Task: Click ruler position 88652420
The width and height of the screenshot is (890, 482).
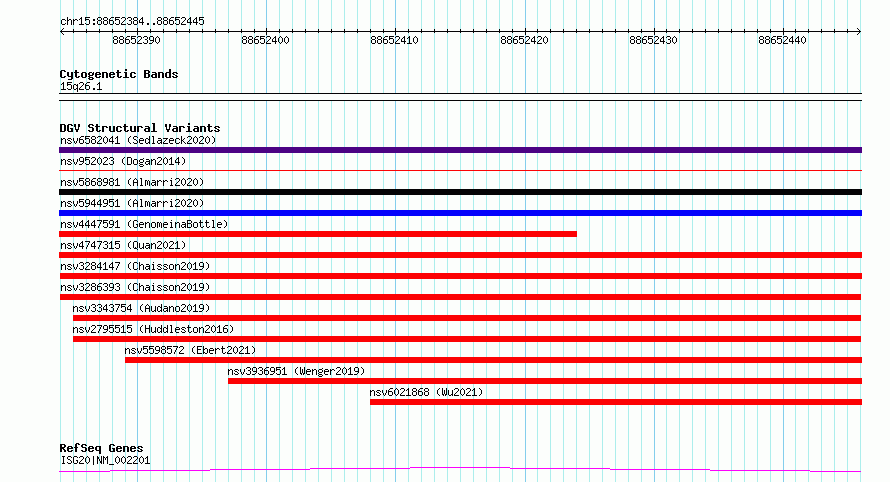Action: pyautogui.click(x=524, y=40)
